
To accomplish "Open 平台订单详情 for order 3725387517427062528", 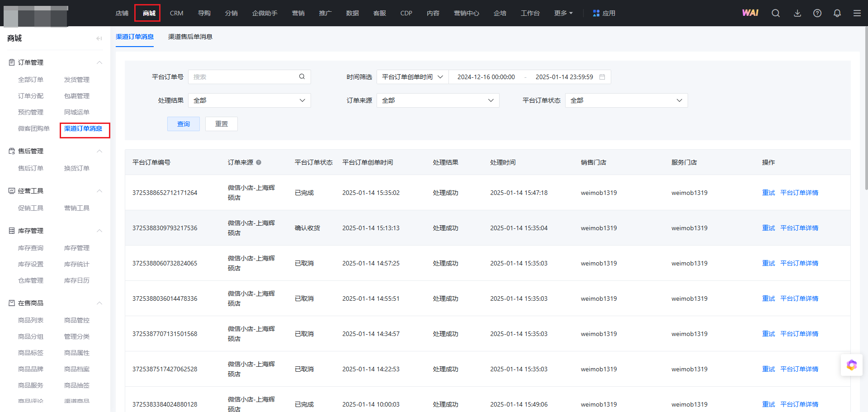I will [799, 369].
